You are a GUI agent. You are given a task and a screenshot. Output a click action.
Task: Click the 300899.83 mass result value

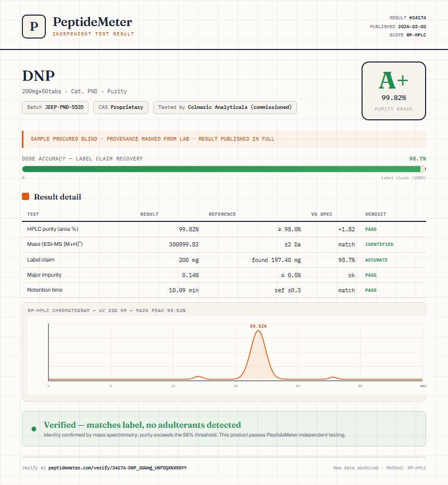(x=183, y=244)
